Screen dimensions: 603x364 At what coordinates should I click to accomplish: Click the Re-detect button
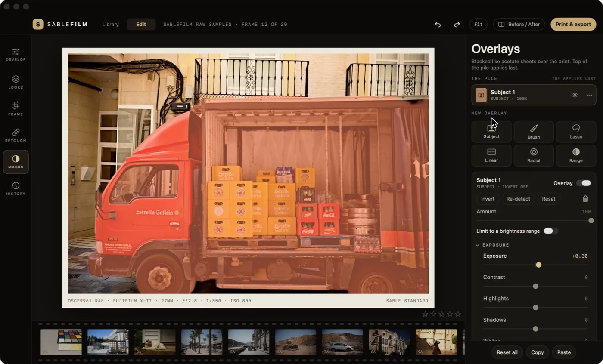click(x=519, y=199)
